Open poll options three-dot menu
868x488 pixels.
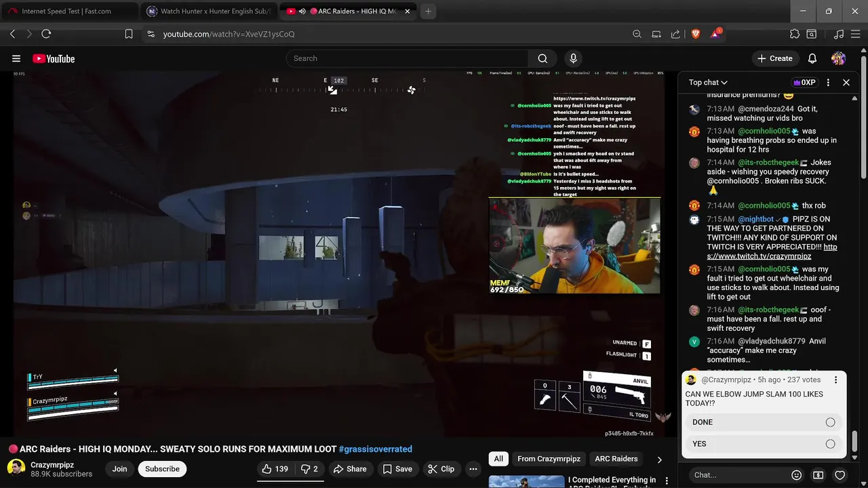point(835,380)
